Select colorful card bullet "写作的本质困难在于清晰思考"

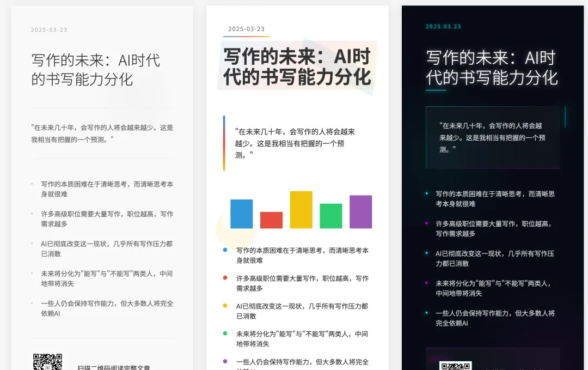tap(302, 255)
